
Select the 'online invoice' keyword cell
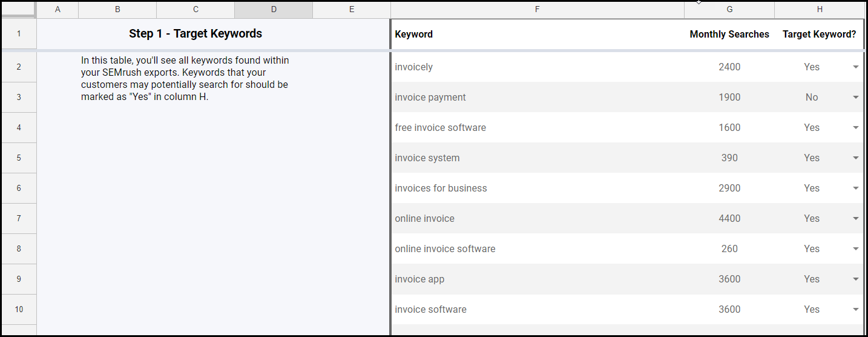[538, 218]
